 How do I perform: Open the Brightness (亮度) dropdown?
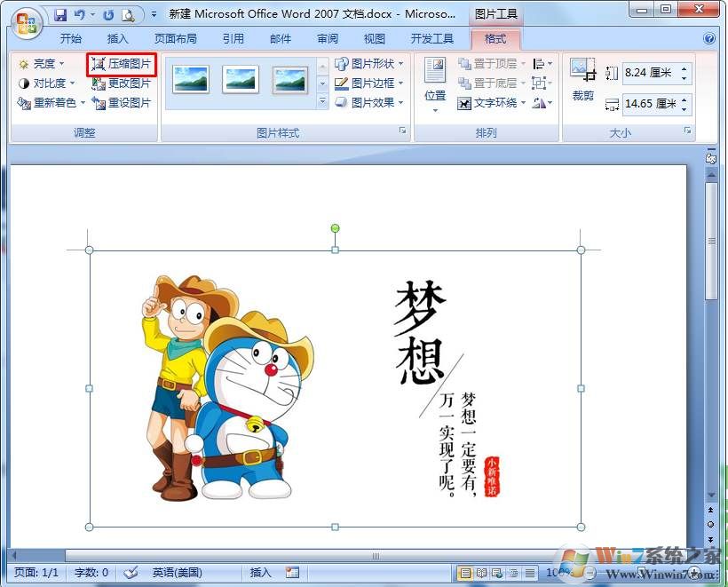(42, 64)
